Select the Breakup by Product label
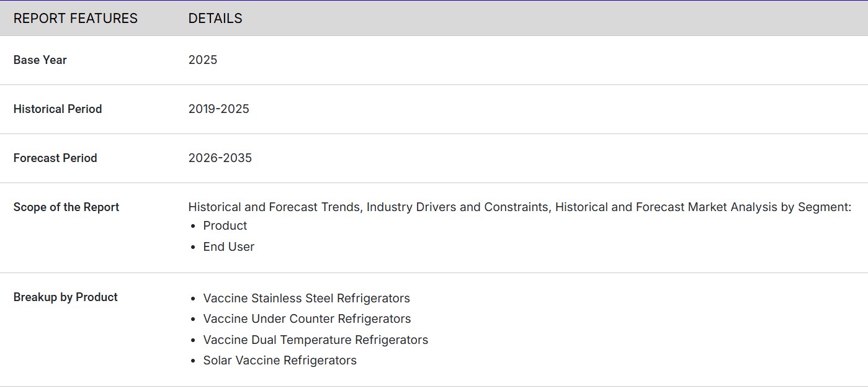The image size is (868, 388). point(66,297)
